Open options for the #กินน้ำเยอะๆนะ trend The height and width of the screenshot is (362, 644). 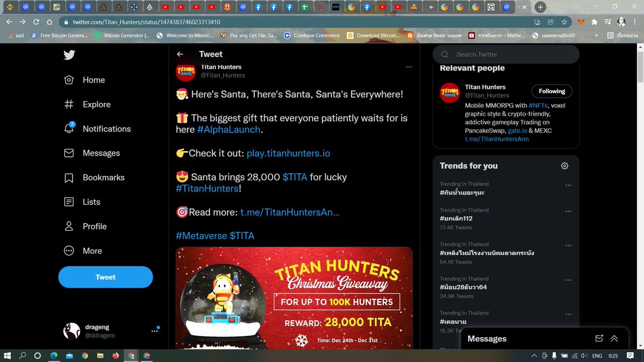568,185
